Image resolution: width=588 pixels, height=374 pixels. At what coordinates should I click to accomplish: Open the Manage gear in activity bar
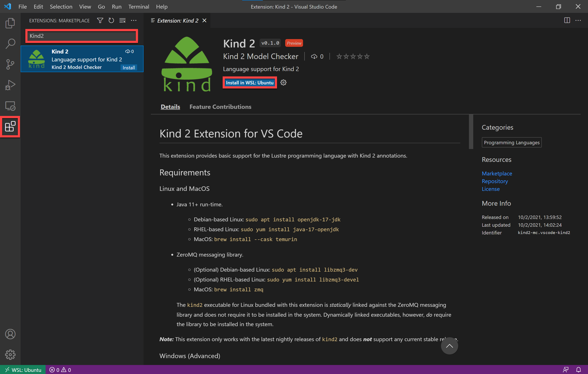(10, 354)
